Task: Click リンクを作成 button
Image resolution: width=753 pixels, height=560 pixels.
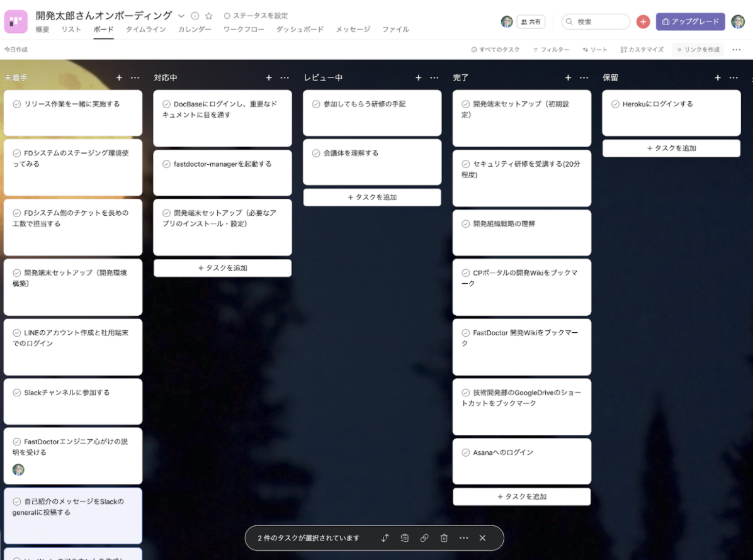Action: click(x=698, y=50)
